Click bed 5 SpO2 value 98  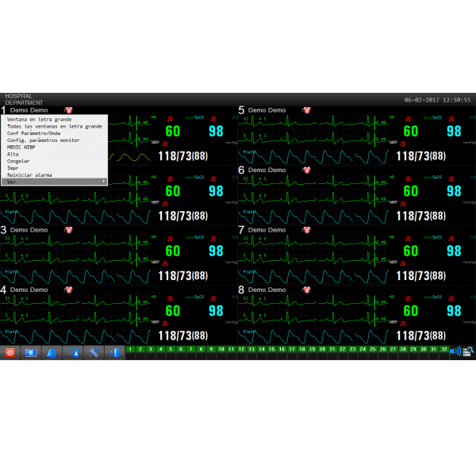click(x=454, y=132)
